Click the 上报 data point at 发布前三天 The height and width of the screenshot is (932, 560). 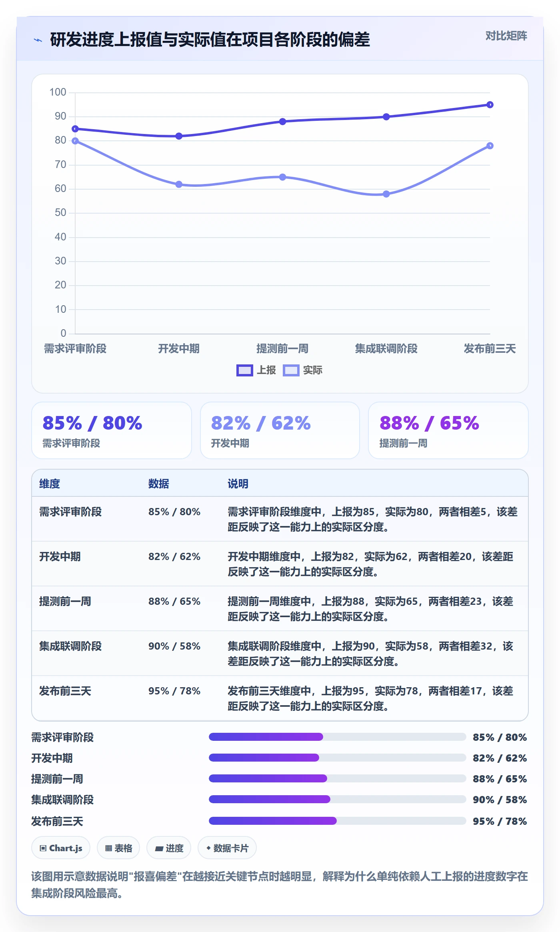(490, 105)
